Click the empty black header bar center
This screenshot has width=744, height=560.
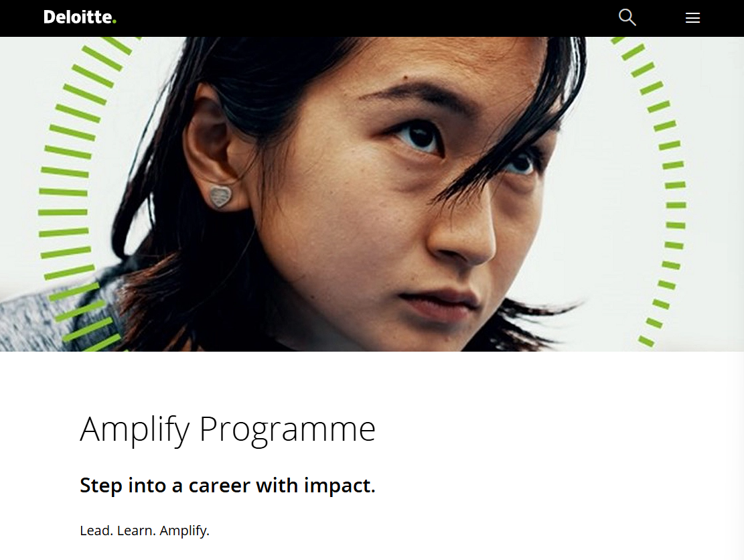[x=368, y=18]
